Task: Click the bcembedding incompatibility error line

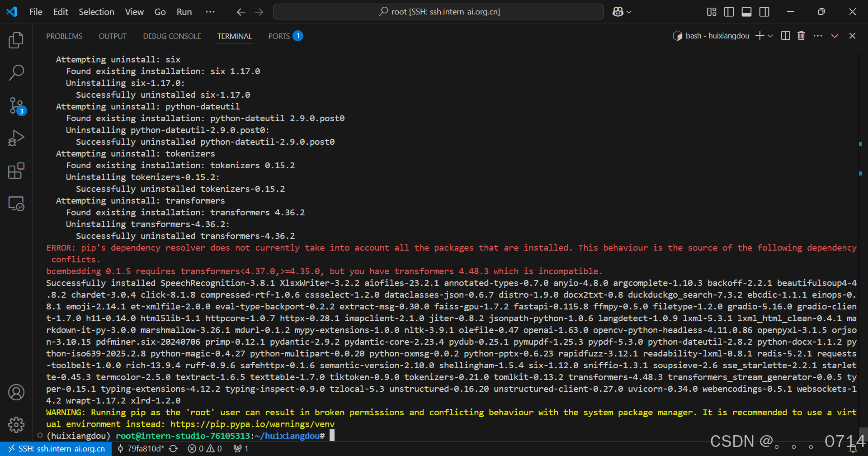Action: point(324,271)
